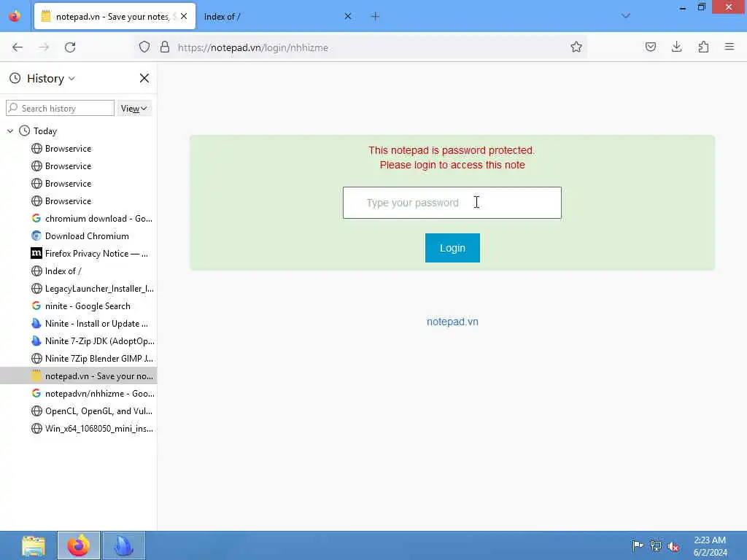Select notepad.vn - Save your notes entry
This screenshot has height=560, width=747.
tap(79, 376)
